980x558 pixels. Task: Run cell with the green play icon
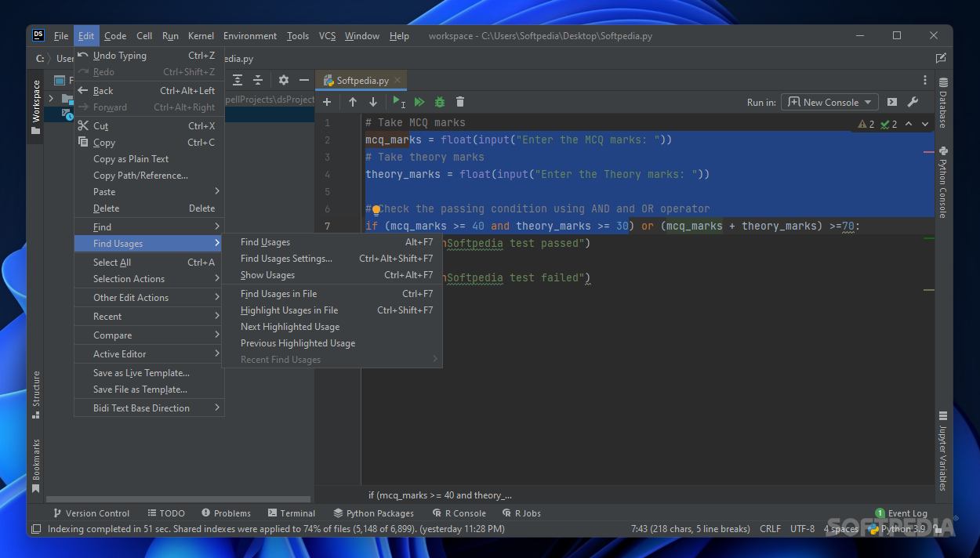pyautogui.click(x=399, y=103)
